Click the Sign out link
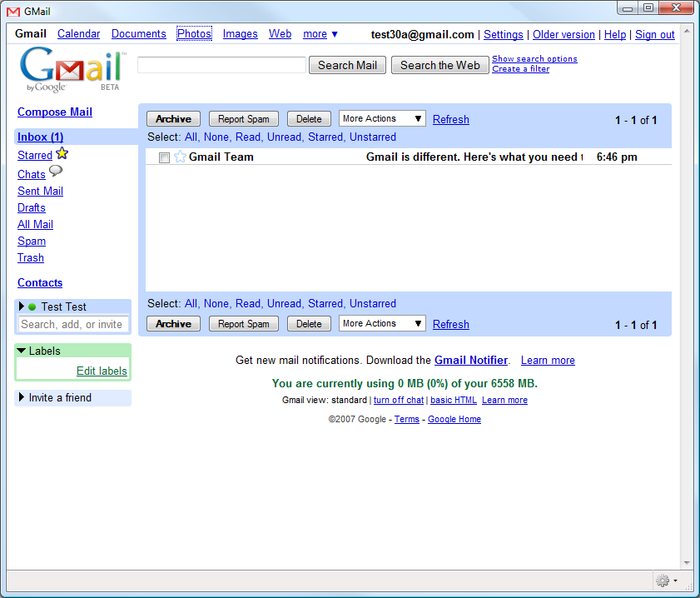Viewport: 700px width, 598px height. click(655, 34)
